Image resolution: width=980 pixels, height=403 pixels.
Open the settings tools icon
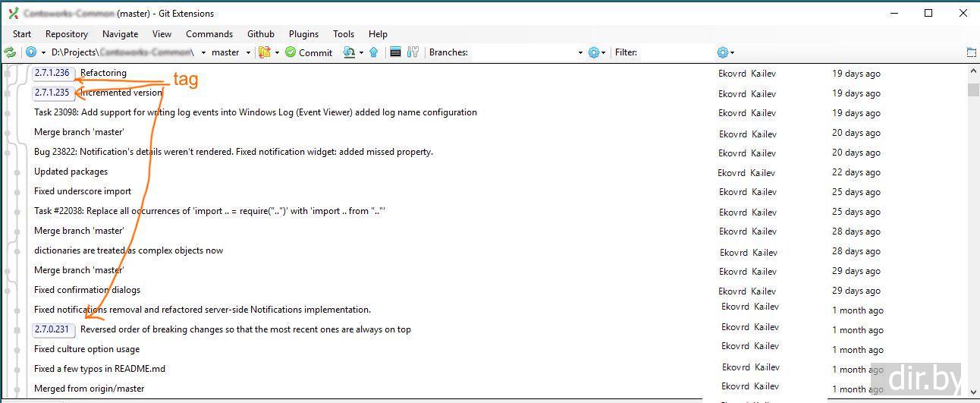413,52
